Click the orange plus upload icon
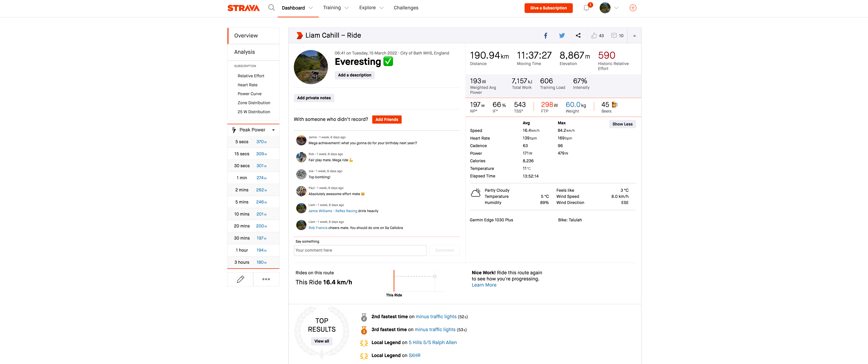This screenshot has height=364, width=868. click(x=633, y=8)
